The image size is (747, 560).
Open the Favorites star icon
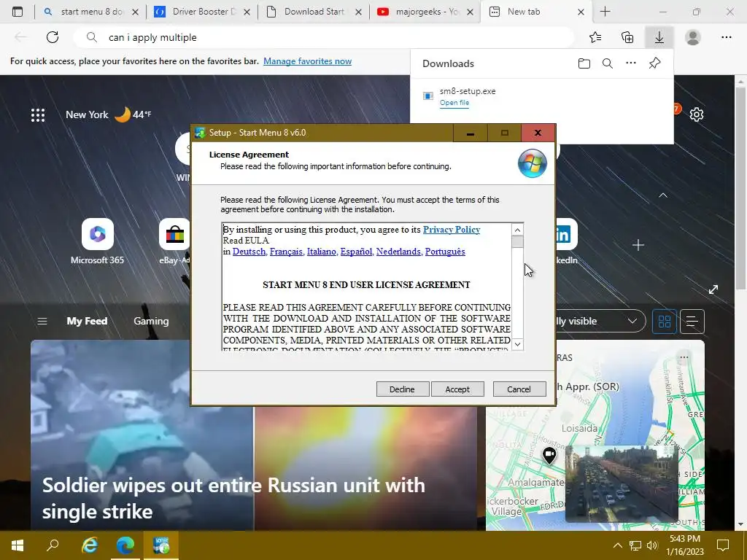click(x=595, y=37)
